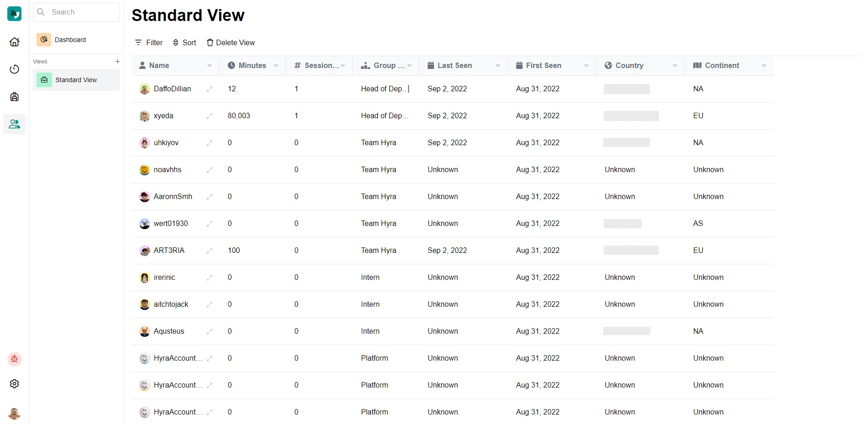The height and width of the screenshot is (425, 868).
Task: Click the backpack icon in left sidebar
Action: pyautogui.click(x=15, y=97)
